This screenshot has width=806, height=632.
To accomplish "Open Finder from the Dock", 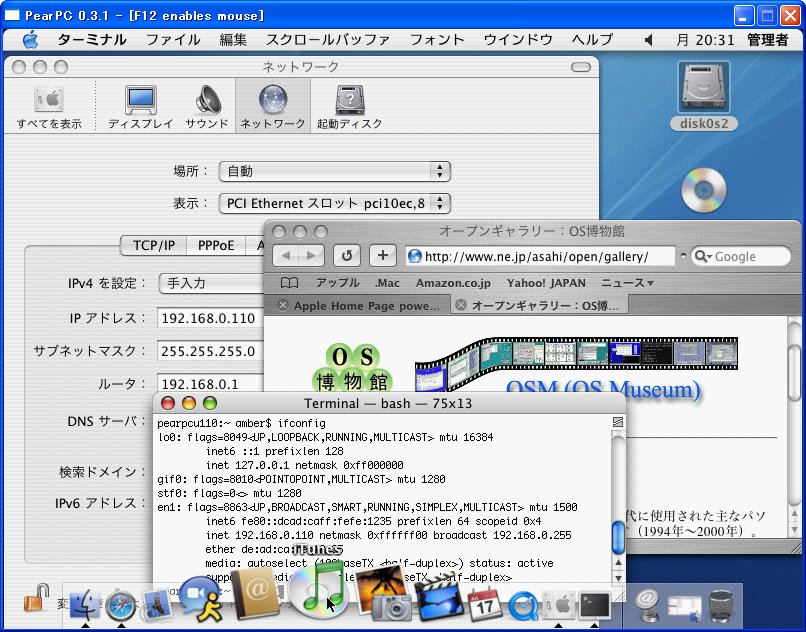I will coord(84,605).
